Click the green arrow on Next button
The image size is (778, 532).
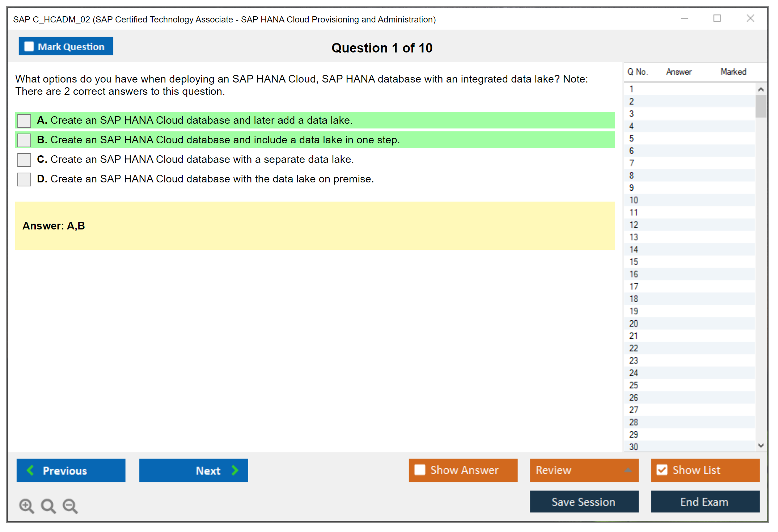(x=235, y=470)
